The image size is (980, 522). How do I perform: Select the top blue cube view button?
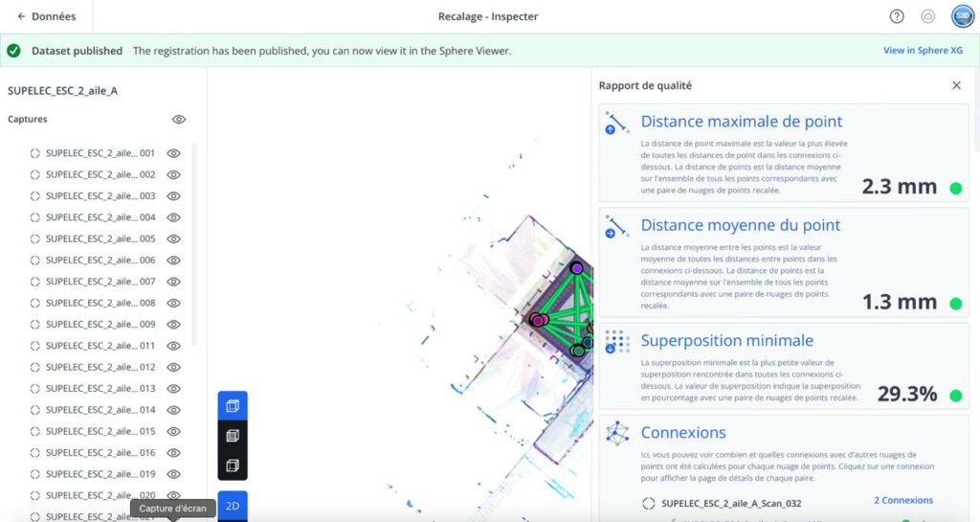(233, 406)
